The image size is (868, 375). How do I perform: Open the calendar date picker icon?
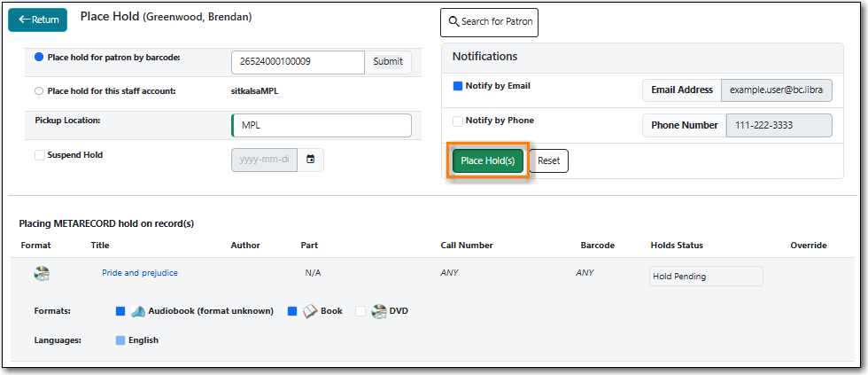click(x=311, y=160)
